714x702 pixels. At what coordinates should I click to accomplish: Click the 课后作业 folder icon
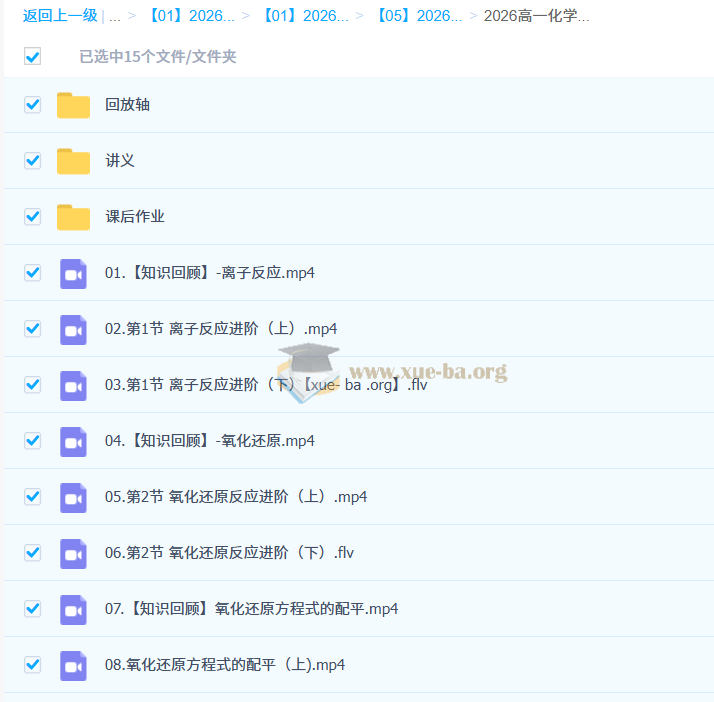coord(73,217)
